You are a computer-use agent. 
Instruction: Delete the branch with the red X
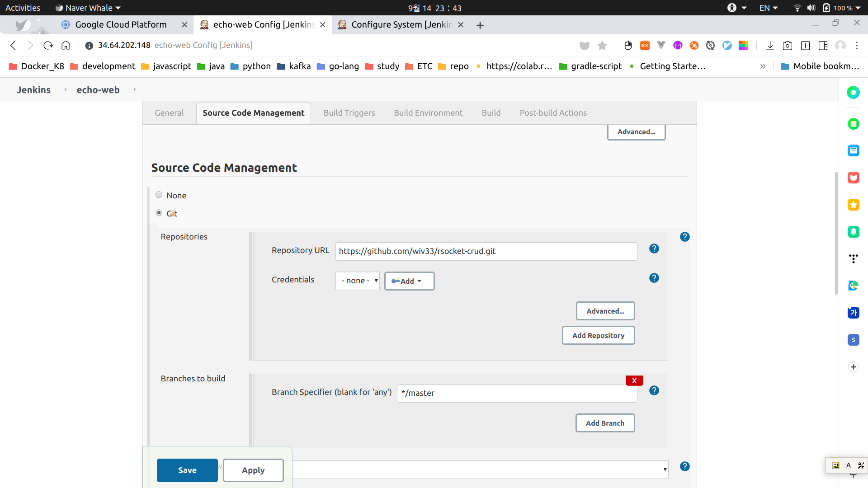[634, 380]
